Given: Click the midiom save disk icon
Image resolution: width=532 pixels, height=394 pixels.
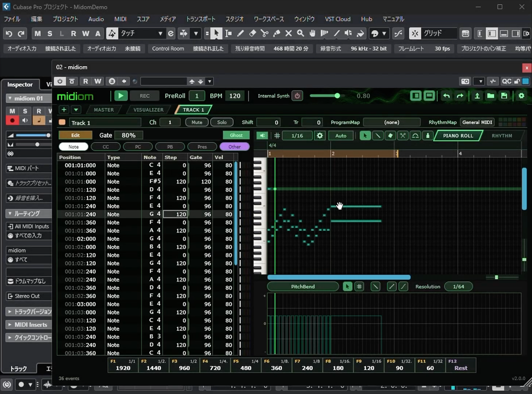Looking at the screenshot, I should pos(504,96).
